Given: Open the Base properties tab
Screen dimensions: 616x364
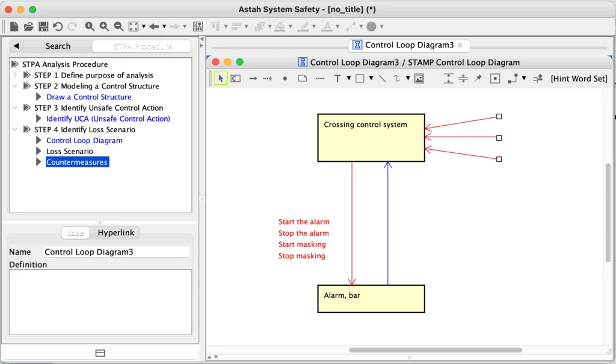Looking at the screenshot, I should coord(75,233).
